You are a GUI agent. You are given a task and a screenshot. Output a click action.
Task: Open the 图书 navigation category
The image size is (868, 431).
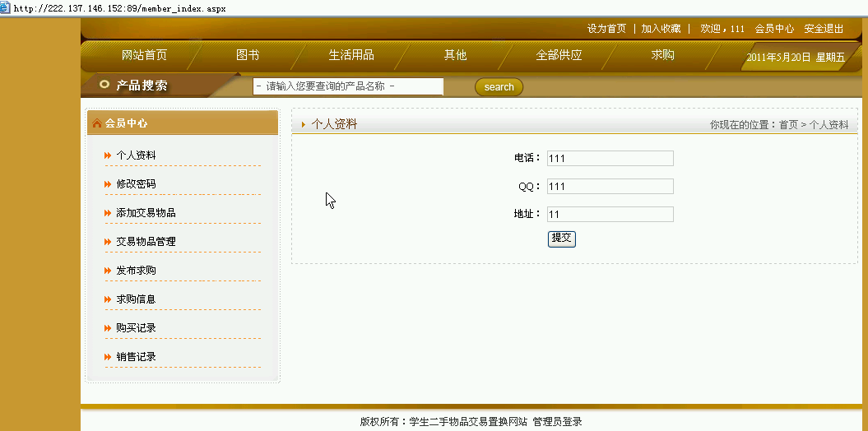248,55
